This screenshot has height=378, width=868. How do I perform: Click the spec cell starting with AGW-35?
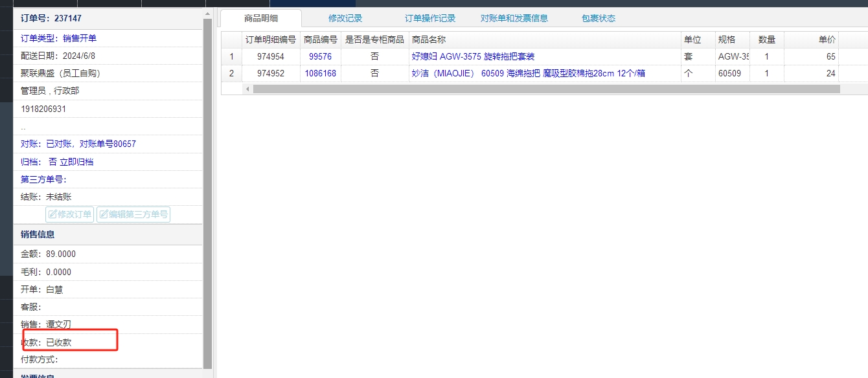pyautogui.click(x=733, y=56)
